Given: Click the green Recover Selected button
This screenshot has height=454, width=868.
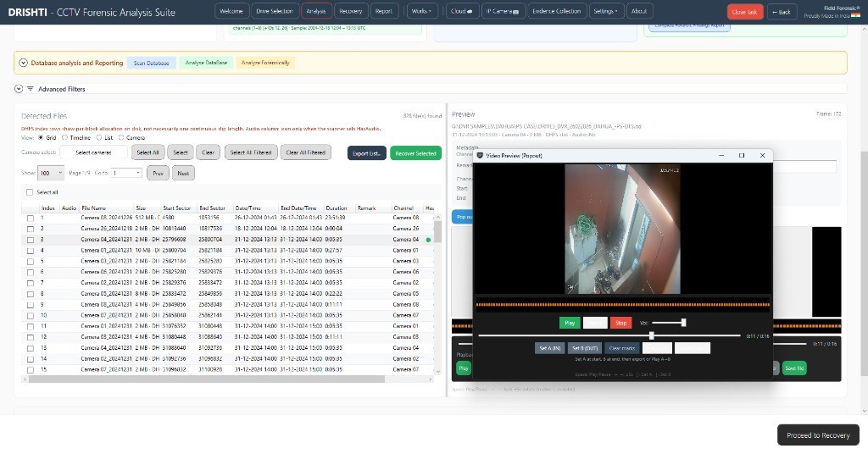Looking at the screenshot, I should pyautogui.click(x=415, y=153).
